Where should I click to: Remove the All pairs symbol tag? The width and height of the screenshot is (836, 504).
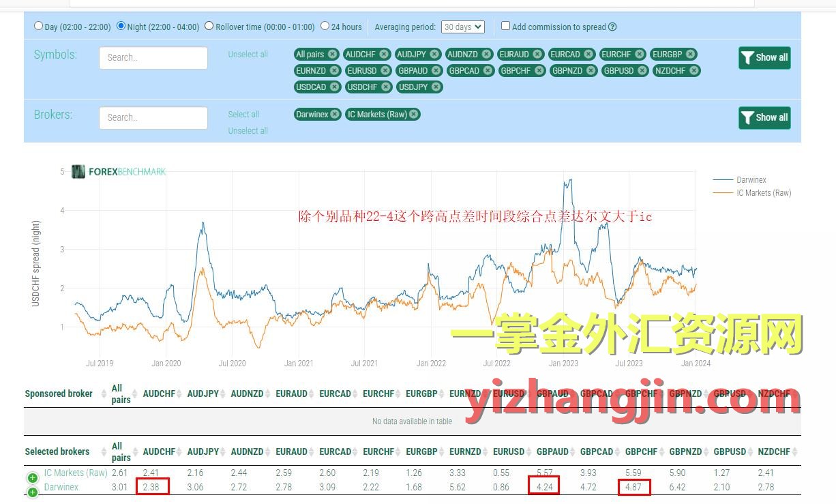pyautogui.click(x=332, y=55)
